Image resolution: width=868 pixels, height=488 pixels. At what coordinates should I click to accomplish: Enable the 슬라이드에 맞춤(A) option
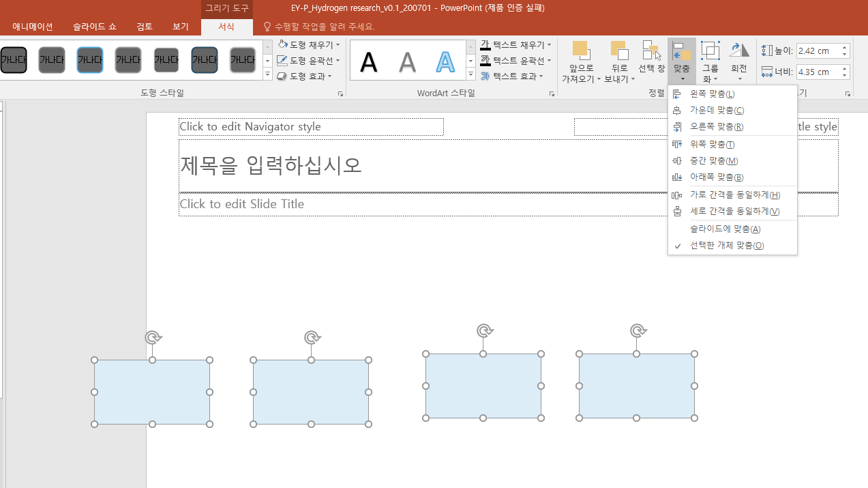click(x=732, y=229)
